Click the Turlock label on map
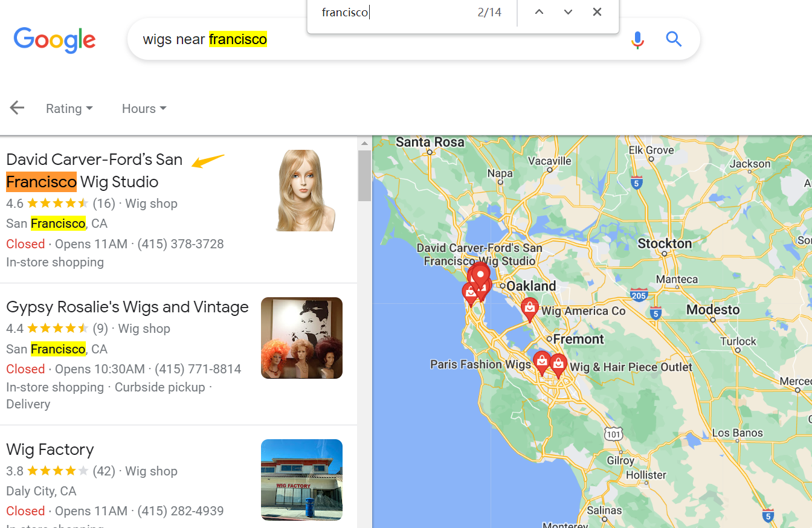This screenshot has width=812, height=528. tap(738, 341)
